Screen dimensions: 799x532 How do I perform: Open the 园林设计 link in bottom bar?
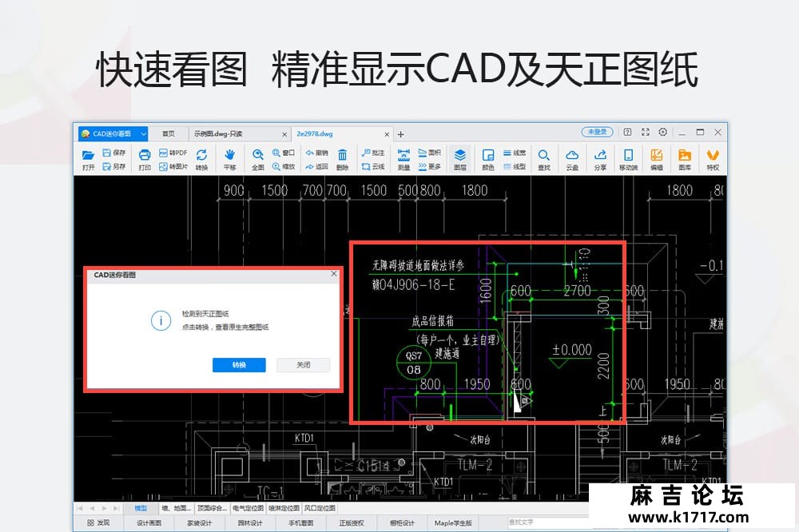(249, 523)
